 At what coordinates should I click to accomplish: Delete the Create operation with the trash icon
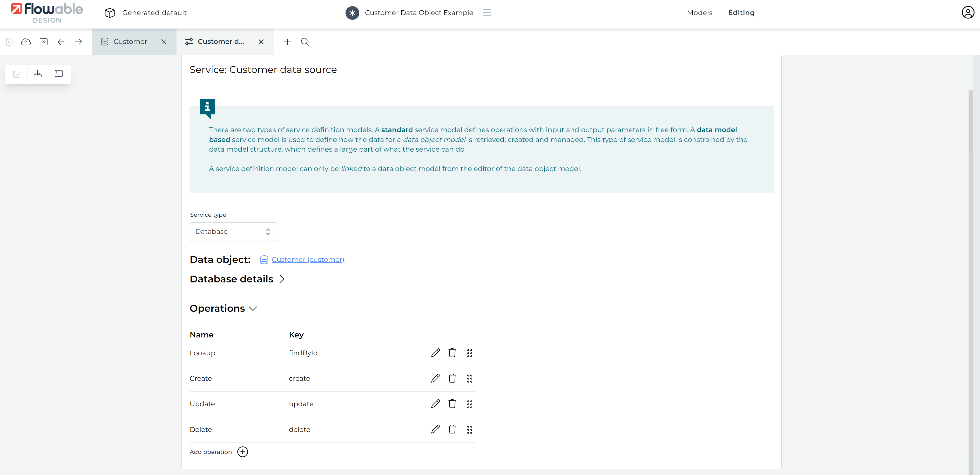click(452, 378)
